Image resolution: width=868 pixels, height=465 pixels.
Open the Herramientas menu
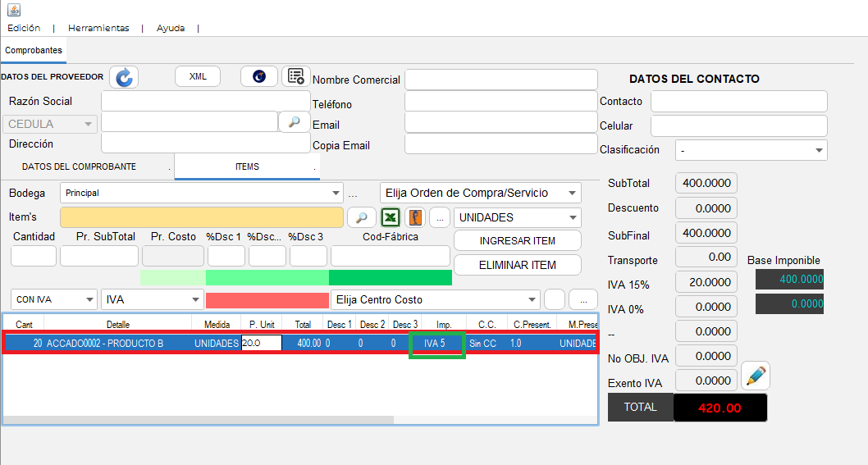coord(98,28)
